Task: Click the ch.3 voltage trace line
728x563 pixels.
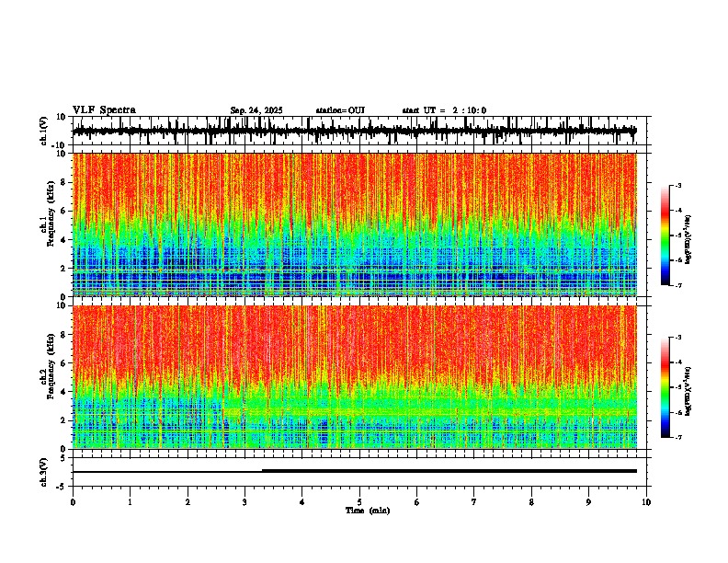Action: (355, 471)
